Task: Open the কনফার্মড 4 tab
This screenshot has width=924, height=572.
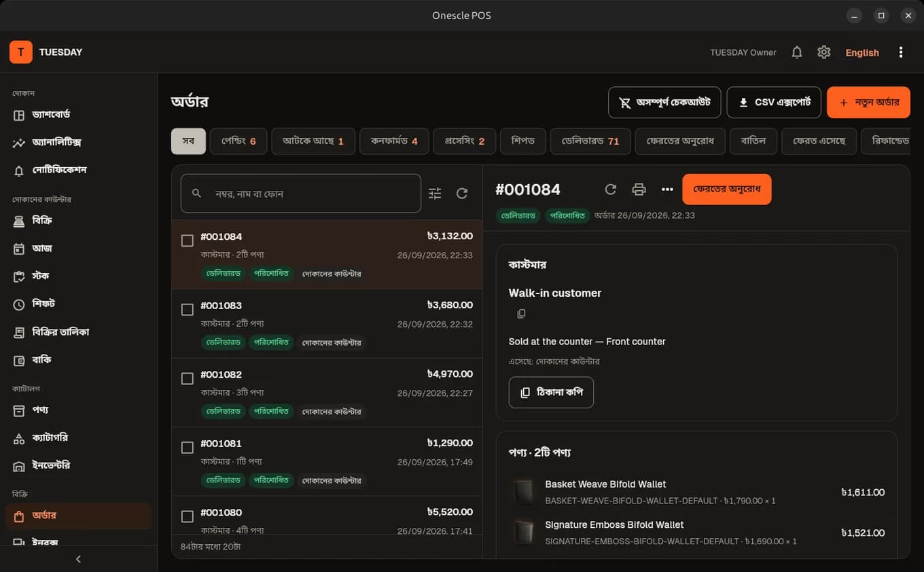Action: pos(394,141)
